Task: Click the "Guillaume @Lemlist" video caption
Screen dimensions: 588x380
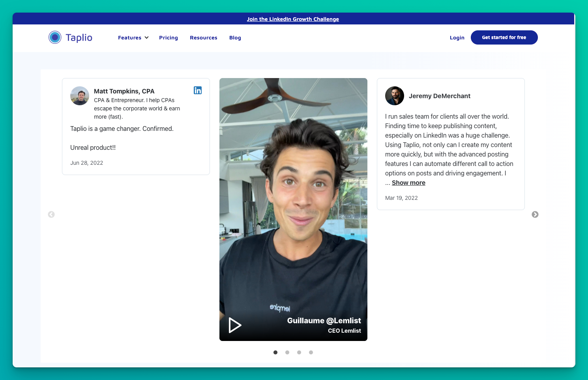Action: tap(324, 320)
